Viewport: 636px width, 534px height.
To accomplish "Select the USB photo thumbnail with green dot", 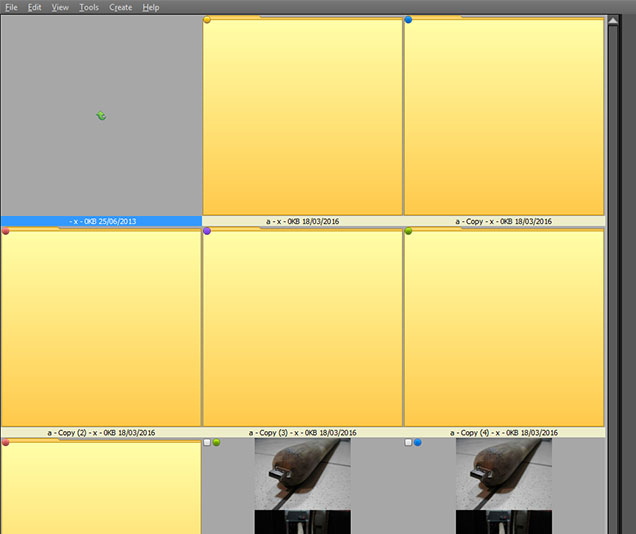I will 303,486.
